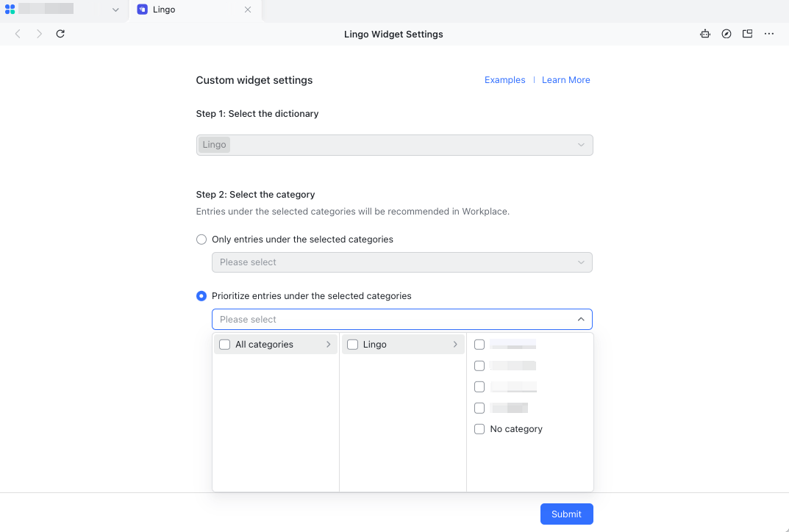
Task: Open the more options ellipsis menu
Action: [769, 34]
